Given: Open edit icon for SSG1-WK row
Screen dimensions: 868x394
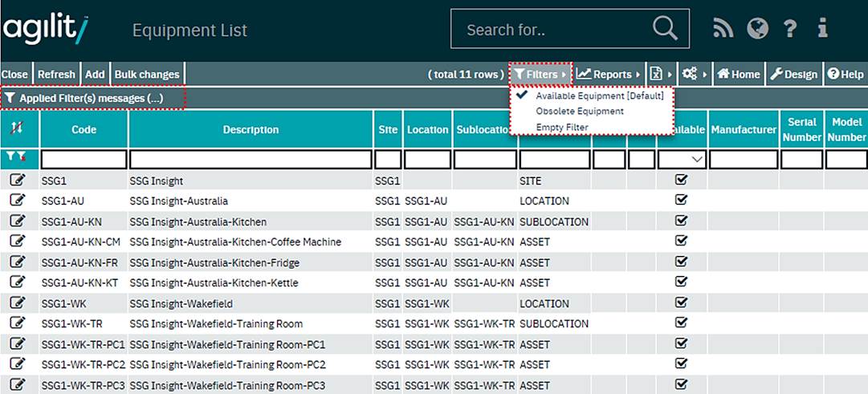Looking at the screenshot, I should 17,303.
